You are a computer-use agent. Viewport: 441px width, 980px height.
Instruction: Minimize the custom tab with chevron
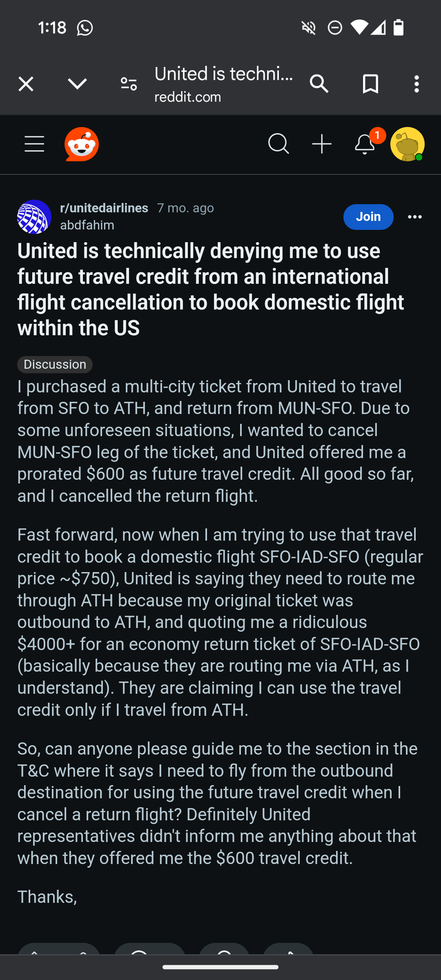tap(77, 84)
